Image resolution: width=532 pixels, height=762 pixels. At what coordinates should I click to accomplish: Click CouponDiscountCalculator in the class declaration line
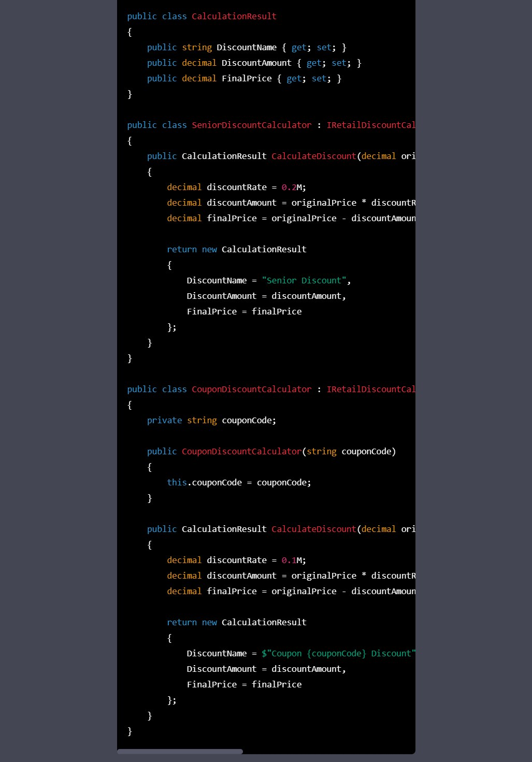pyautogui.click(x=251, y=390)
